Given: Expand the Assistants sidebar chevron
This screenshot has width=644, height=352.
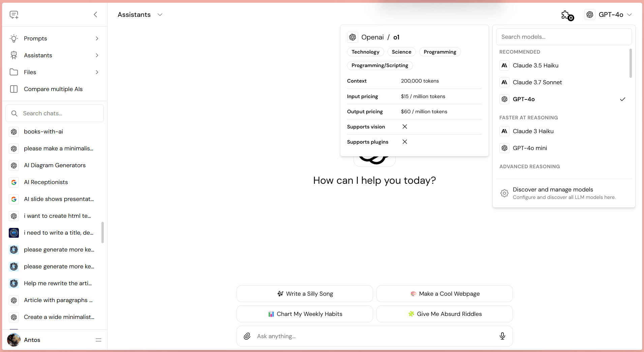Looking at the screenshot, I should (97, 55).
